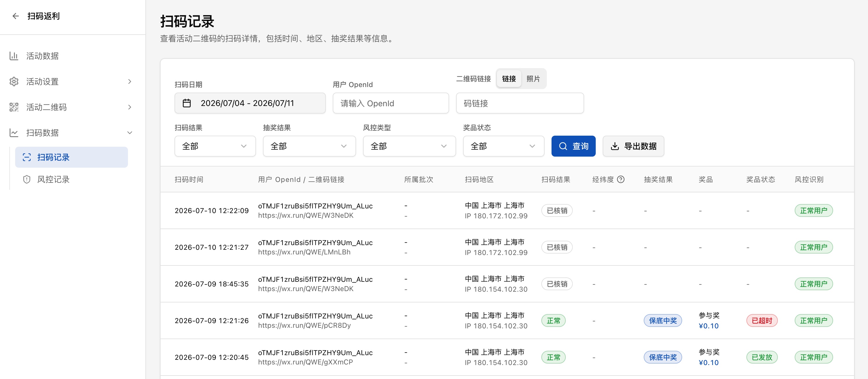The image size is (868, 379).
Task: Switch QR code input to 照片 mode
Action: pos(533,79)
